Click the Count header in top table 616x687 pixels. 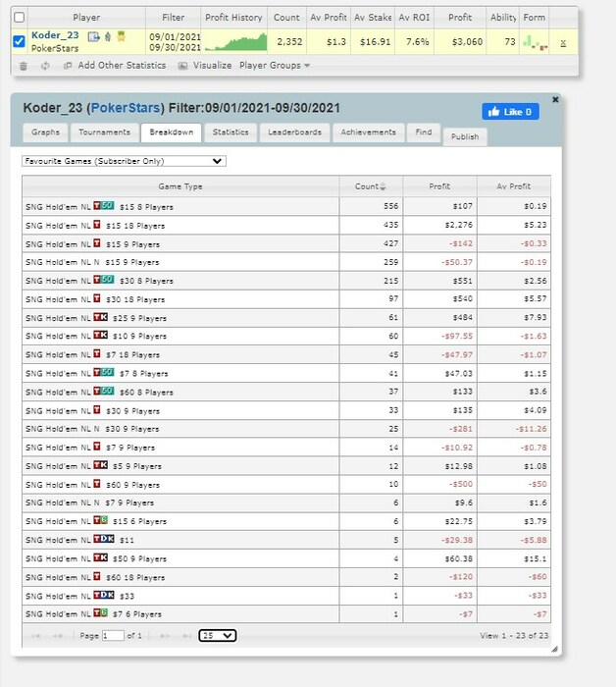pyautogui.click(x=286, y=18)
